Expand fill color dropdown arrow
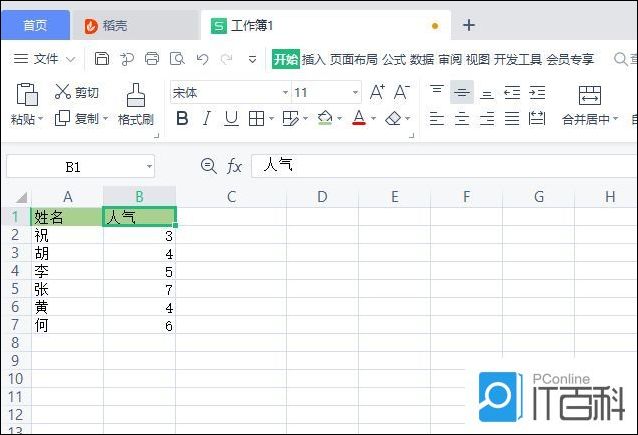Viewport: 638px width, 435px height. (339, 119)
